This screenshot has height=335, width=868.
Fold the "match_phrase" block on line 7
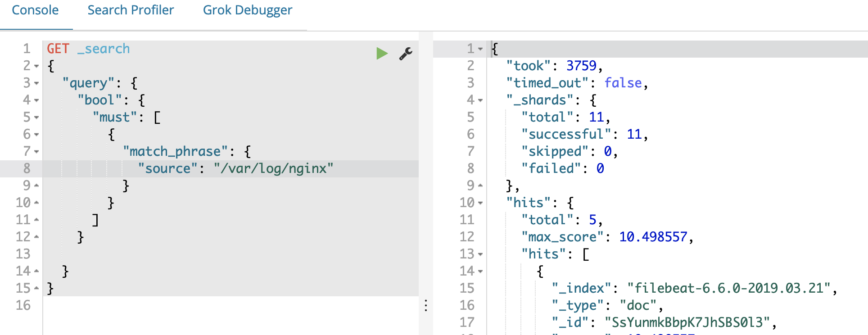pyautogui.click(x=36, y=152)
